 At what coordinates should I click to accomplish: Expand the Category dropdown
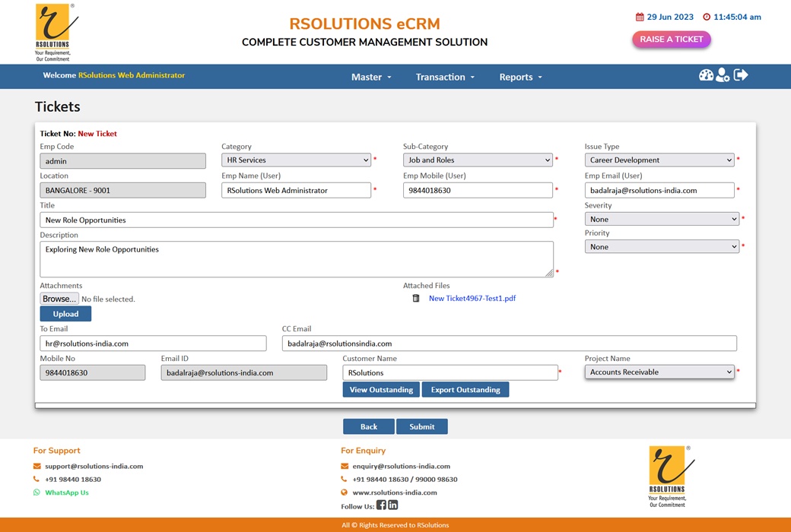pyautogui.click(x=296, y=160)
